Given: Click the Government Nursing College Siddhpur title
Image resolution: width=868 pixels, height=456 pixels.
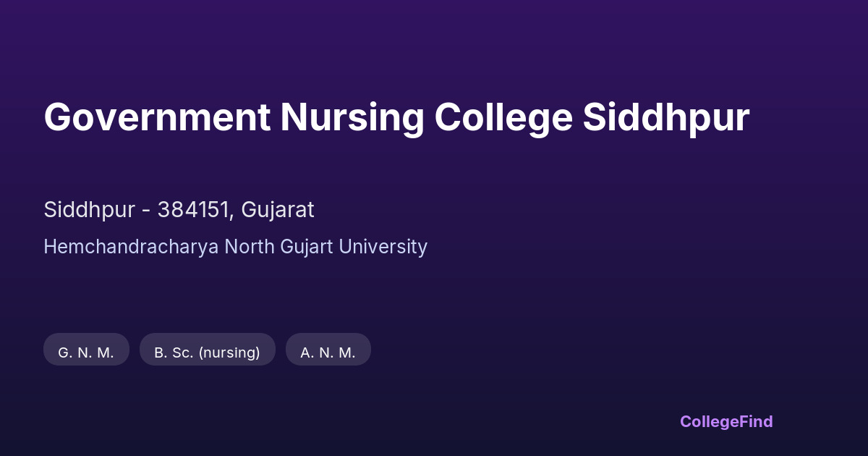Looking at the screenshot, I should pos(396,117).
